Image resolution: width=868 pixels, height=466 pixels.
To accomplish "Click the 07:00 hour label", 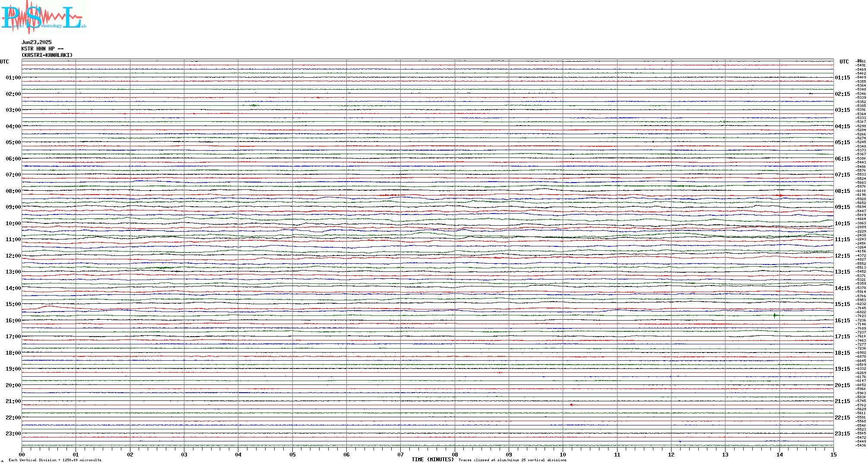I will tap(13, 175).
